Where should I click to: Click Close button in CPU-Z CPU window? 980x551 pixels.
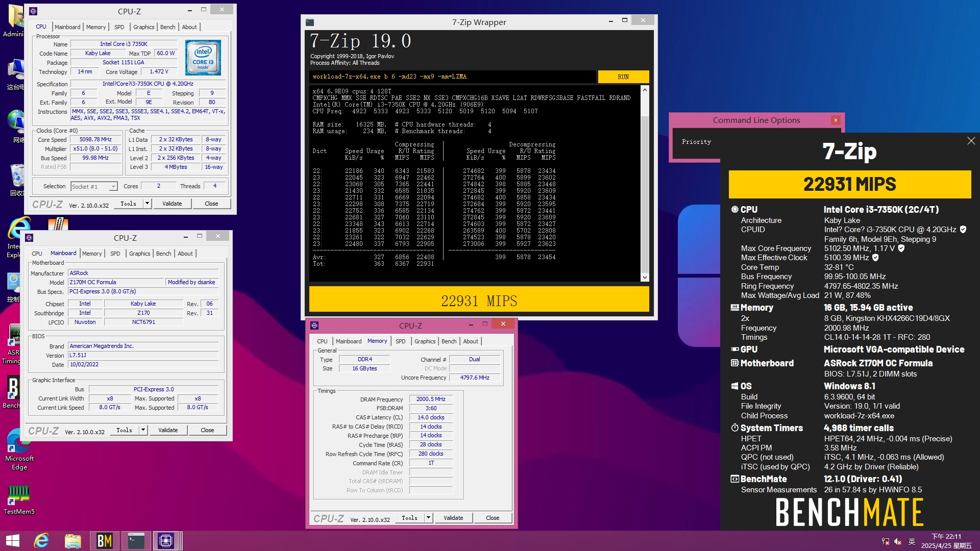[211, 204]
